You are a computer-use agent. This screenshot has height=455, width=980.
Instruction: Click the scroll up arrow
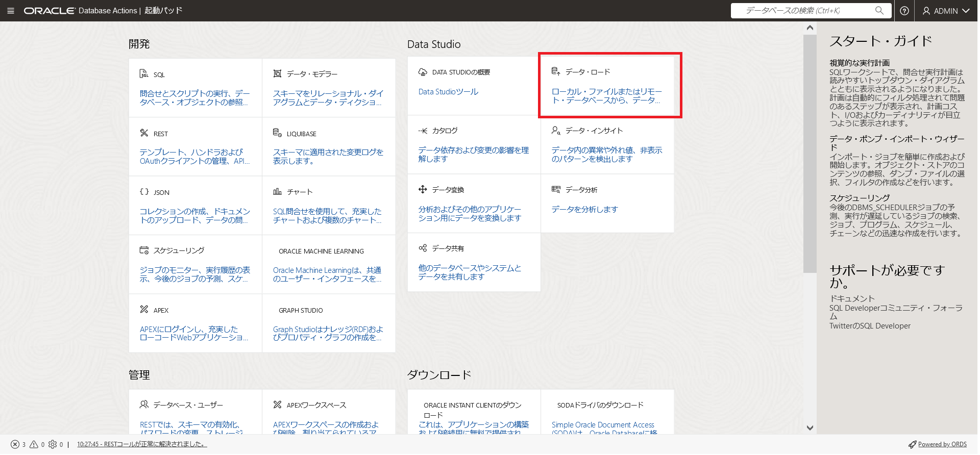pyautogui.click(x=810, y=28)
